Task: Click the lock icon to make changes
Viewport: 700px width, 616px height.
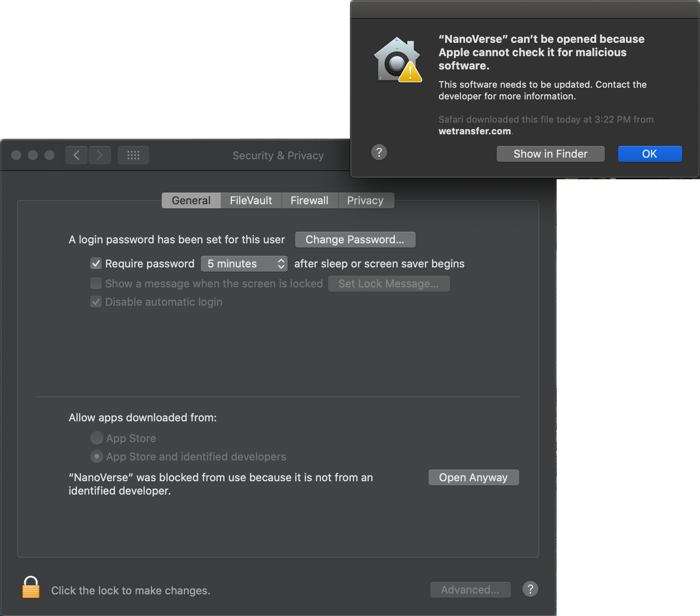Action: click(31, 587)
